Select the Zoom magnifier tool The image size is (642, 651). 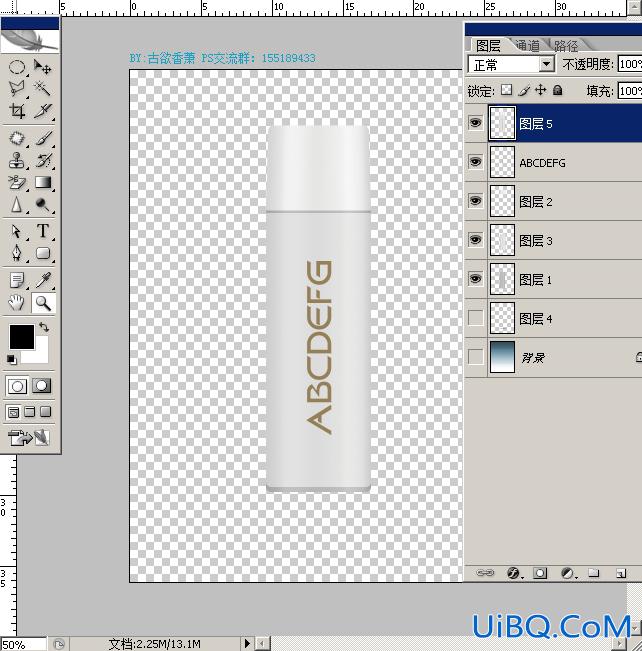pyautogui.click(x=42, y=303)
